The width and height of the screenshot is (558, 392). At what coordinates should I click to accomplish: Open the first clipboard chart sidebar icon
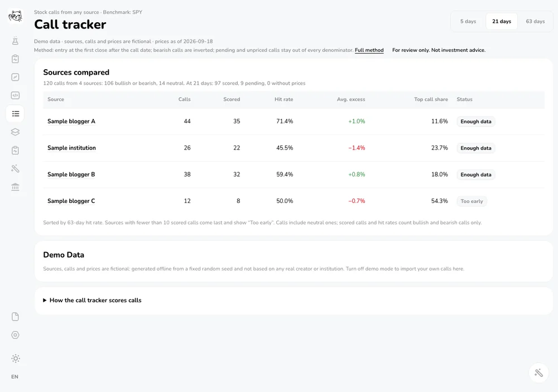click(15, 59)
